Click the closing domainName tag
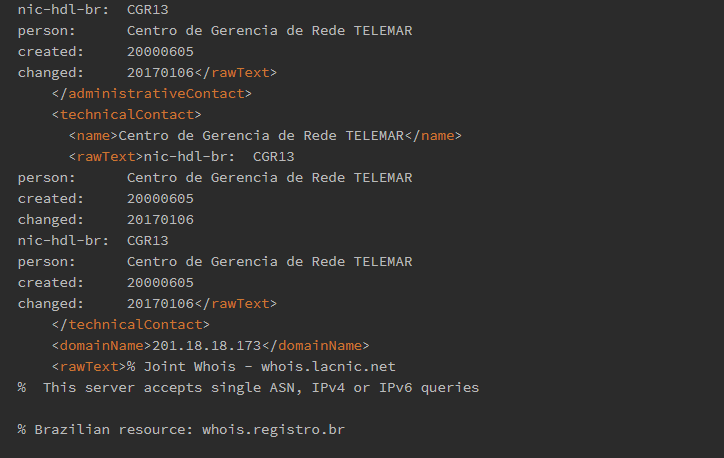This screenshot has height=458, width=724. coord(315,345)
